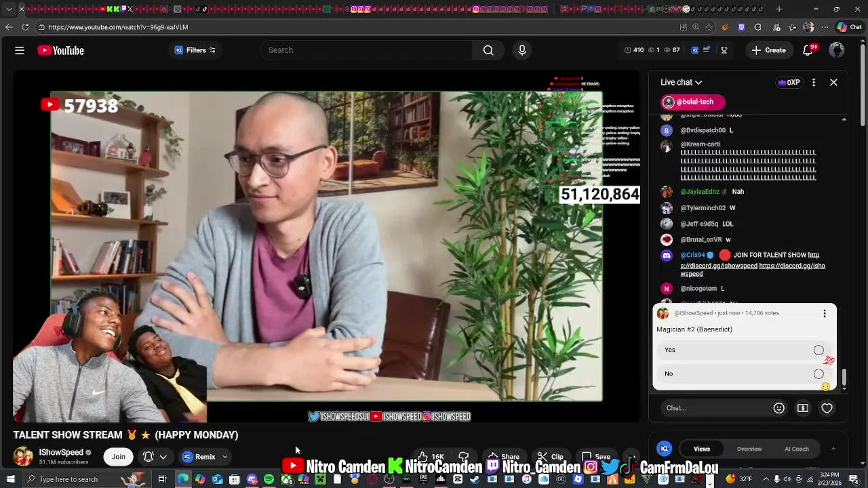
Task: Click the Join membership button
Action: pyautogui.click(x=119, y=457)
